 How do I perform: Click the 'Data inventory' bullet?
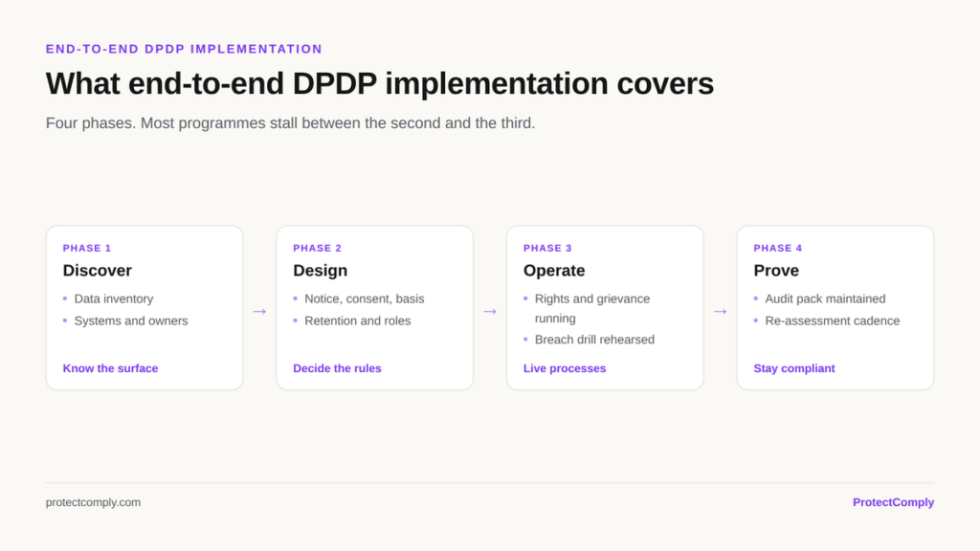(113, 299)
